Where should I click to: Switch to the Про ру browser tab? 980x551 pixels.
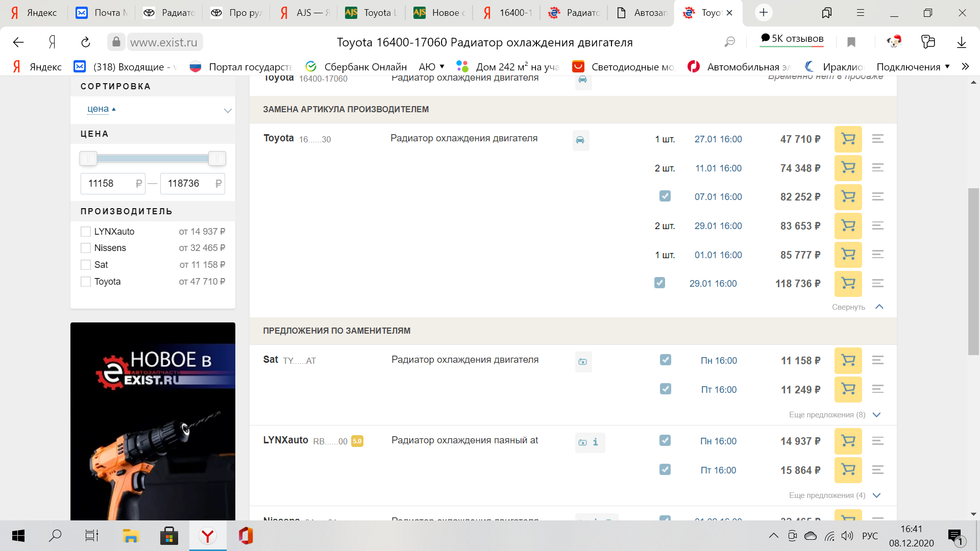point(236,13)
